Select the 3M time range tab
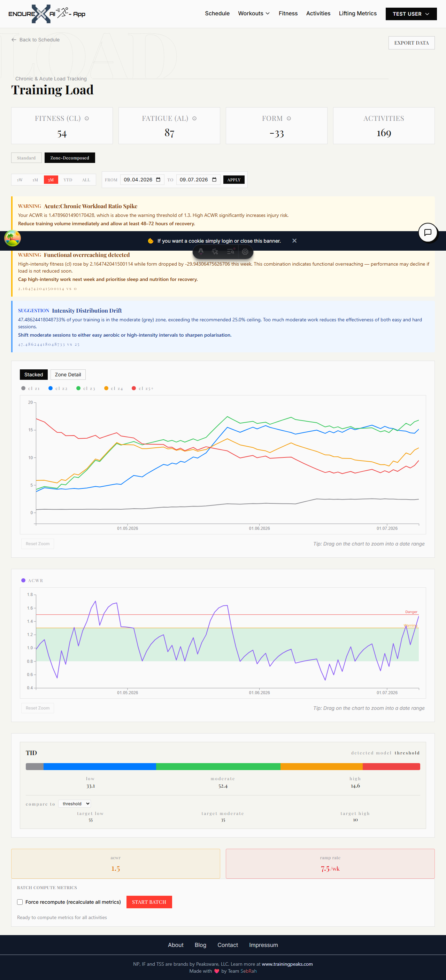This screenshot has height=980, width=446. tap(51, 180)
